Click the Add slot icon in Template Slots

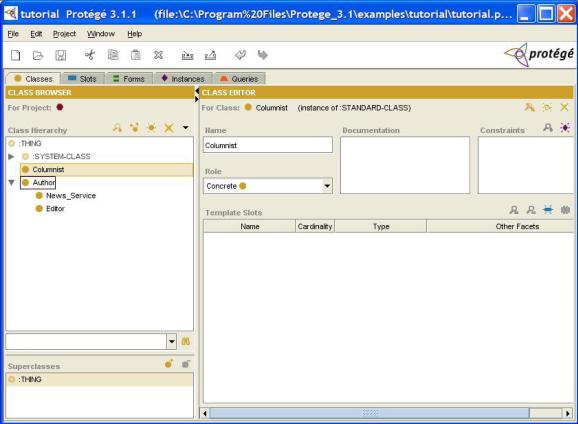565,210
